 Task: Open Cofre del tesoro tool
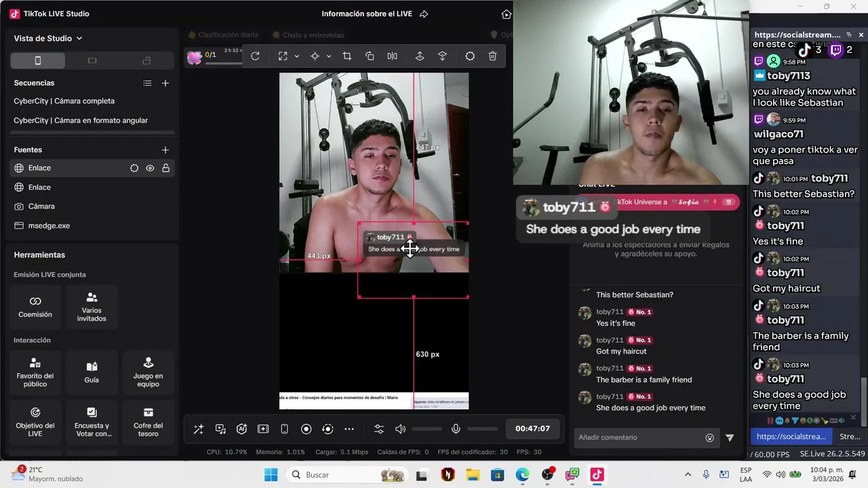[x=148, y=422]
